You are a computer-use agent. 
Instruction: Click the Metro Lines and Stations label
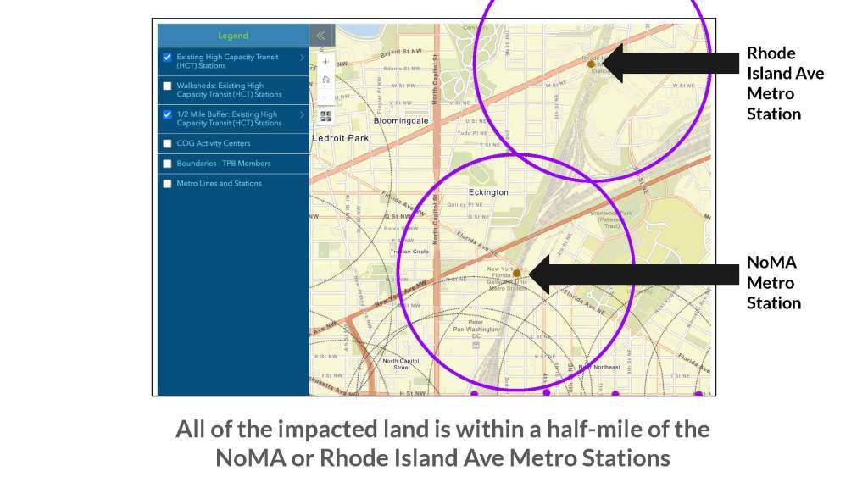pos(219,184)
